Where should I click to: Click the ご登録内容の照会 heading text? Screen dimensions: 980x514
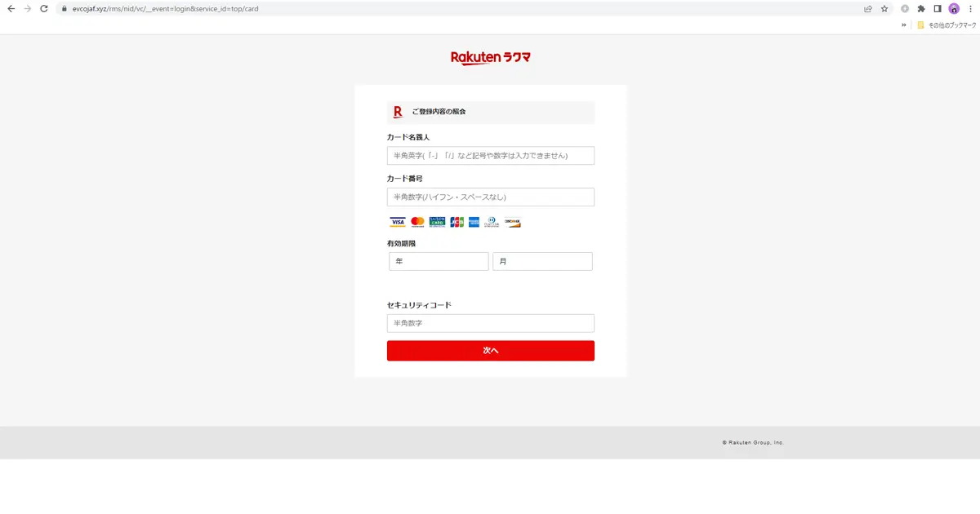(x=439, y=112)
